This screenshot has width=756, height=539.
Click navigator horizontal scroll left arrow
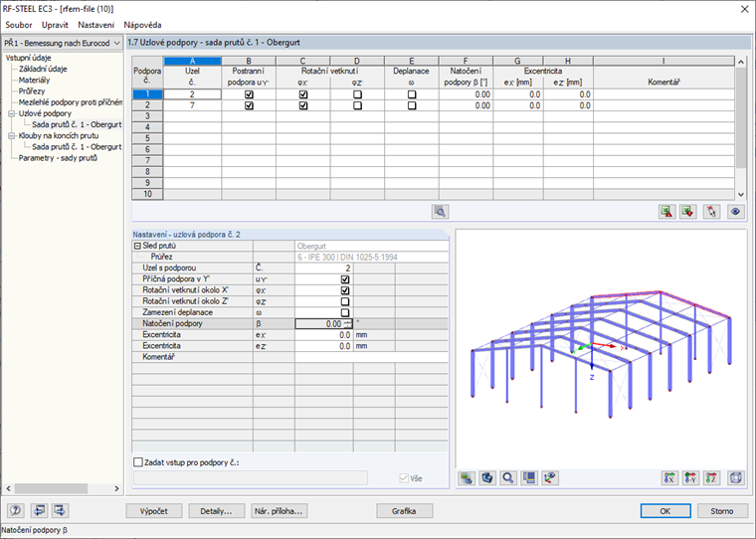(8, 488)
